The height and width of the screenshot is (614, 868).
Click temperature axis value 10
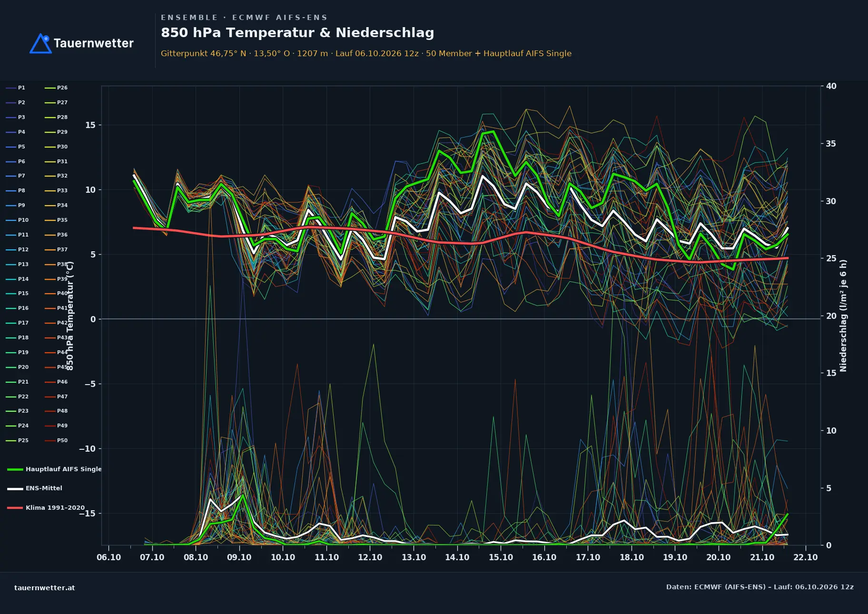coord(90,190)
